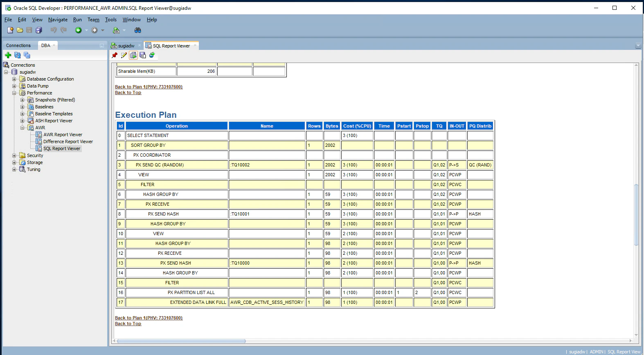Click the Back to Top link below plan
The image size is (644, 355).
pyautogui.click(x=128, y=324)
